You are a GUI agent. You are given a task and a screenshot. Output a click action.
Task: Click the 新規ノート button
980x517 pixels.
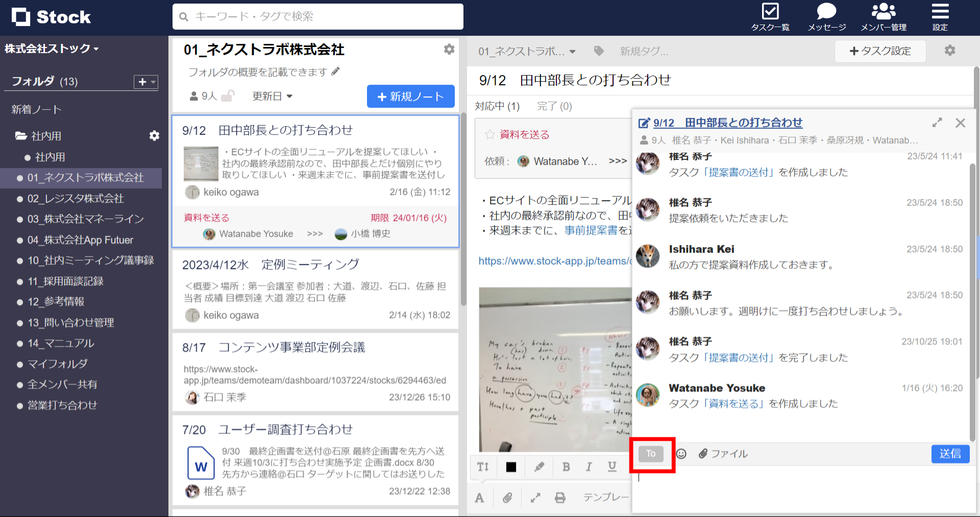[410, 96]
